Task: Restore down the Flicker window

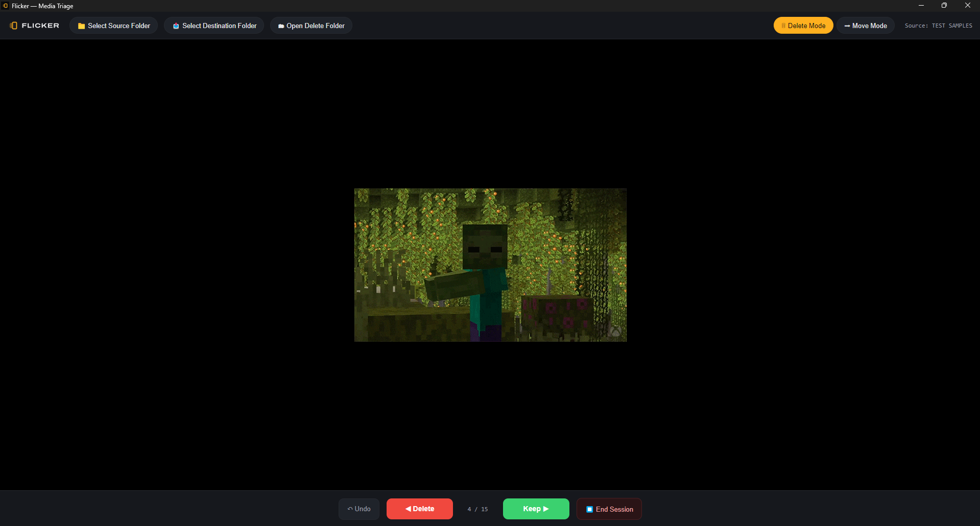Action: [x=944, y=6]
